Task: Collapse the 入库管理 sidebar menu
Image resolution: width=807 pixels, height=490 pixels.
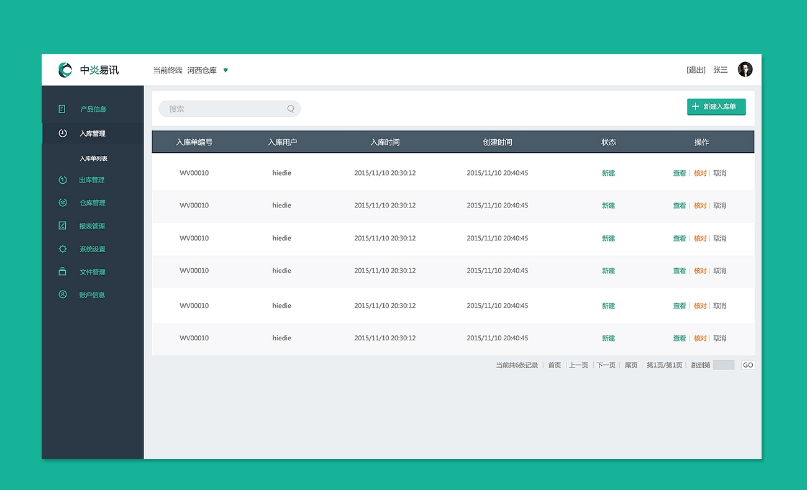Action: point(92,133)
